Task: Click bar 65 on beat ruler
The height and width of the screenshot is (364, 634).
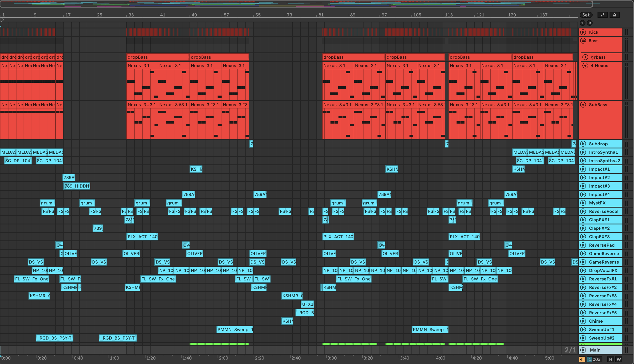Action: [x=258, y=15]
